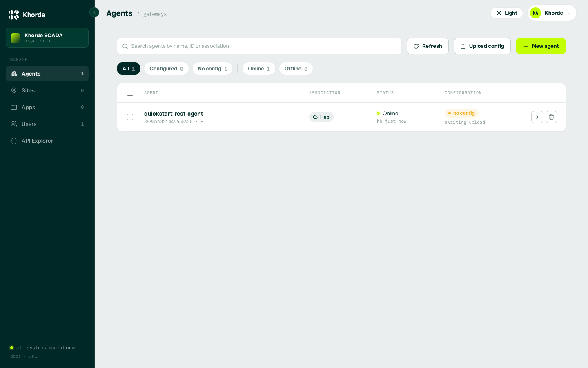Click the green system status dot
588x368 pixels.
pos(11,348)
